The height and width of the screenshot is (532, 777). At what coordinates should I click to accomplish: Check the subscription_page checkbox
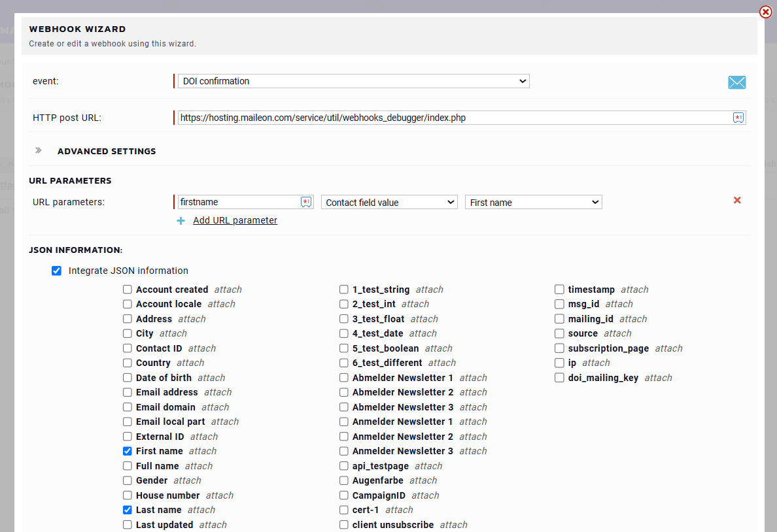point(559,348)
